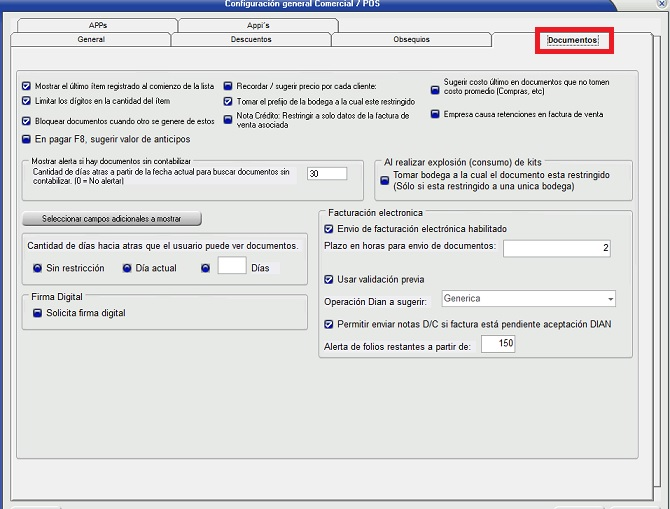The image size is (670, 509).
Task: Focus the documentos sin contabilizar days field
Action: click(326, 173)
